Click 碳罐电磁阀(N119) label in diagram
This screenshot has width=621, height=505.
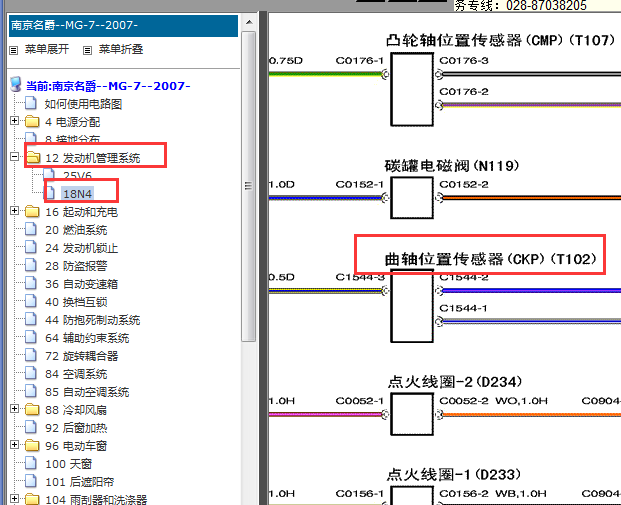[x=451, y=166]
